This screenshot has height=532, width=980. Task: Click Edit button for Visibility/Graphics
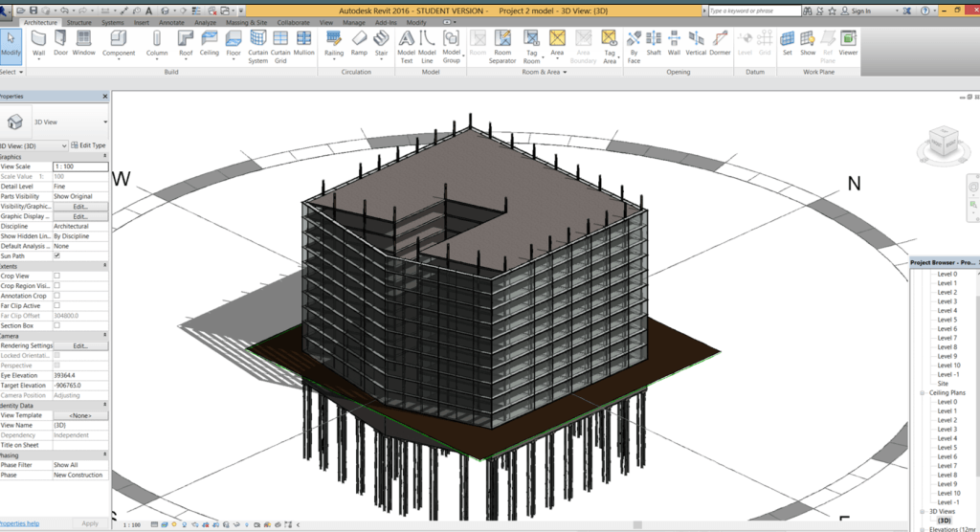80,207
